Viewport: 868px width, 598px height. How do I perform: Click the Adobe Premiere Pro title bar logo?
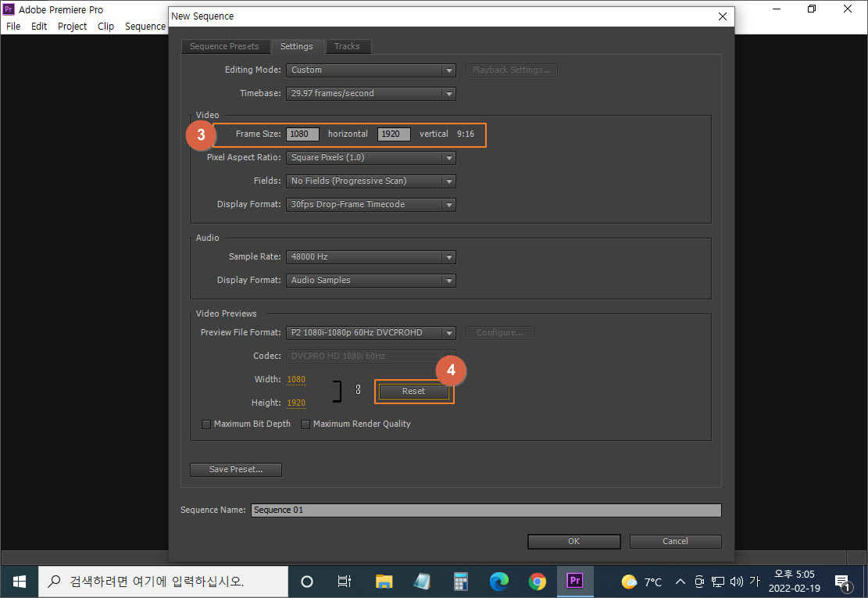click(x=9, y=9)
